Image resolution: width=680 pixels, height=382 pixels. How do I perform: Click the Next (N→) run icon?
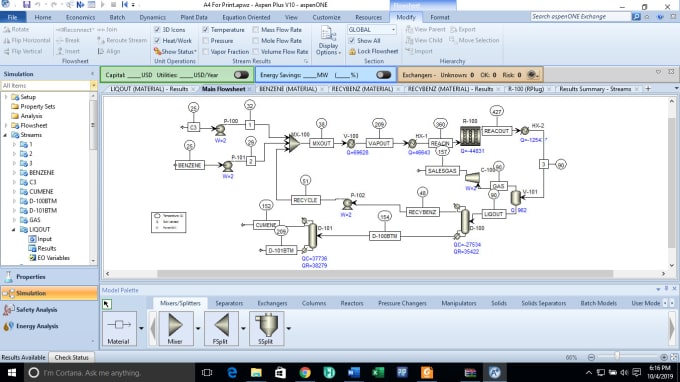pos(80,5)
